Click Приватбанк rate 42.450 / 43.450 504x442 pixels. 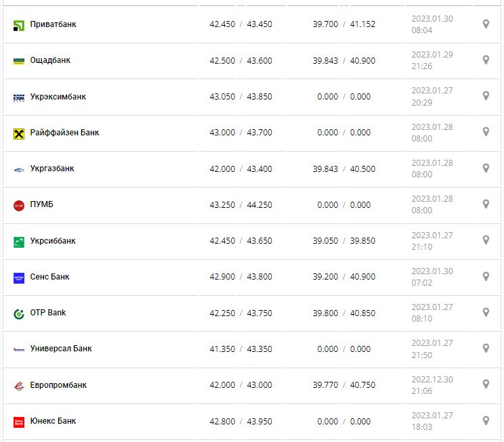coord(240,24)
